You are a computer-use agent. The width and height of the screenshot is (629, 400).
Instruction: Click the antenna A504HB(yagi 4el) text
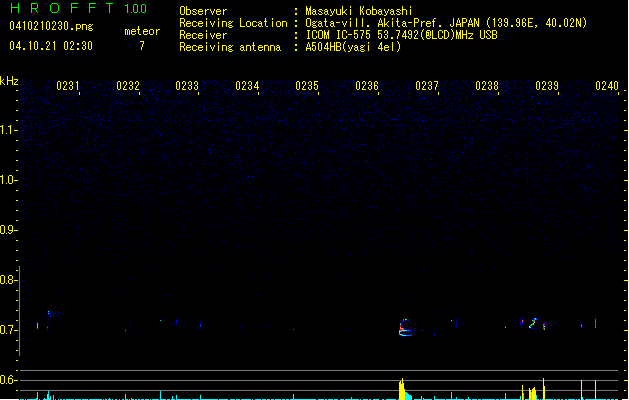(x=353, y=47)
